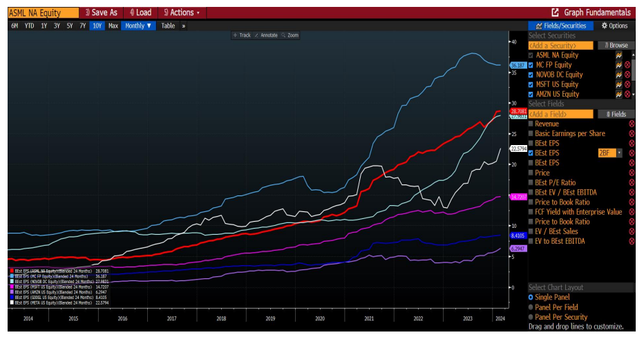Switch to the 5Y time range
The image size is (644, 346).
(x=69, y=26)
